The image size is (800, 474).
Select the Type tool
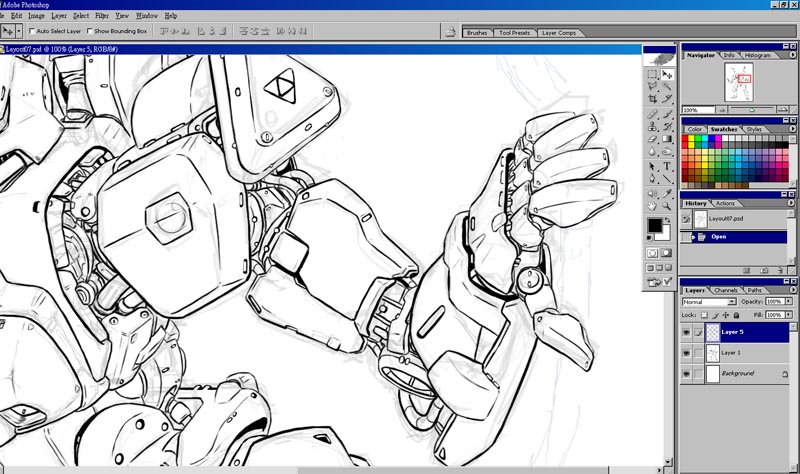667,166
